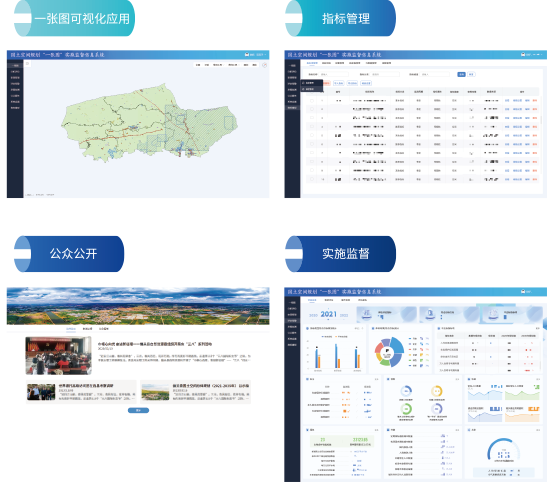
Task: Tick the second row checkbox in the indicator table
Action: [x=312, y=109]
